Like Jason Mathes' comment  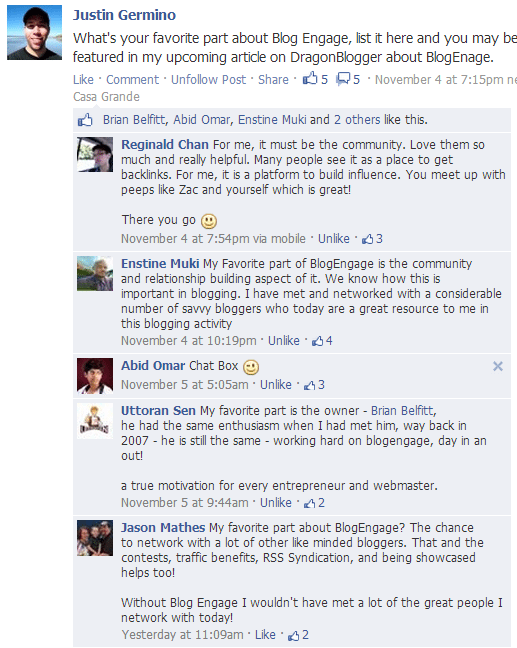265,635
